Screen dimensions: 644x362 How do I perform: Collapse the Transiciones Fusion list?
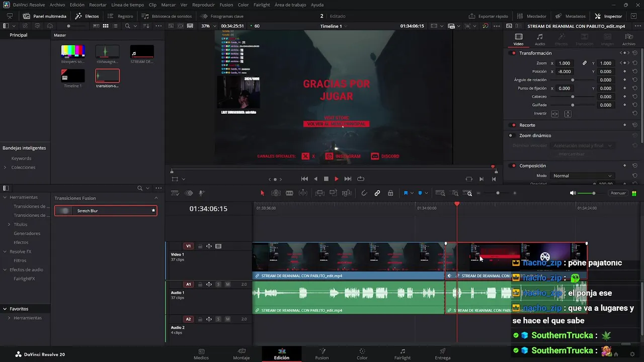[x=156, y=198]
